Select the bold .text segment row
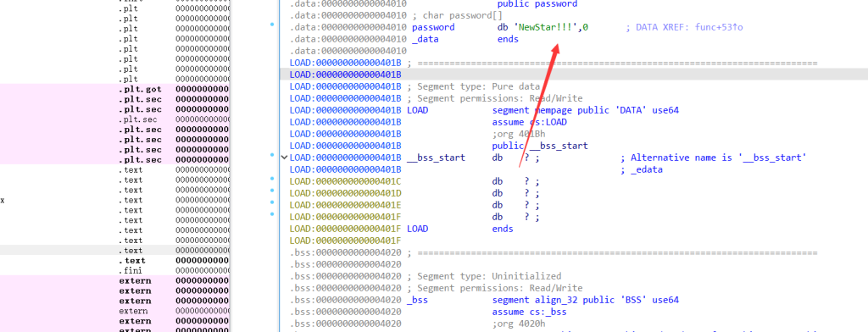The image size is (868, 332). tap(114, 261)
